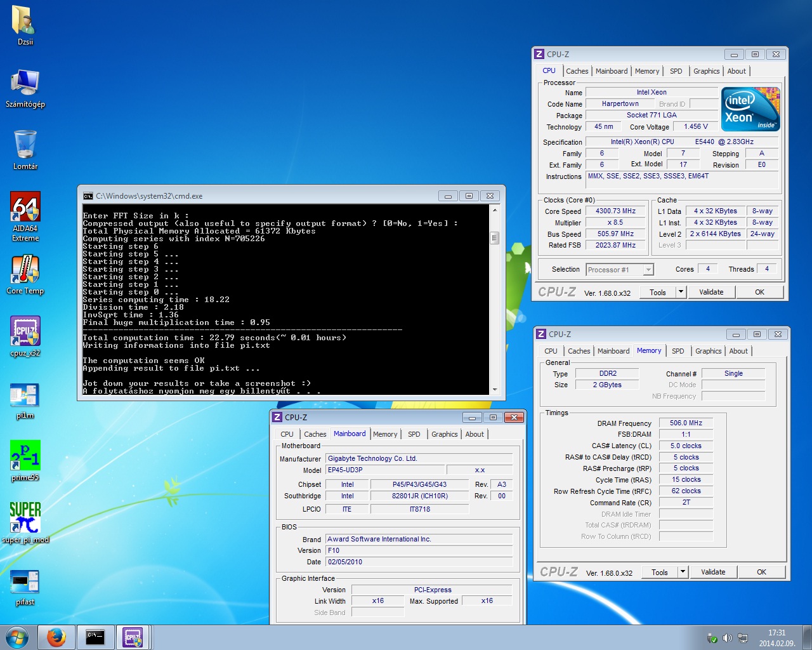The height and width of the screenshot is (650, 812).
Task: Open the Tools arrow in the CPU-Z CPU window
Action: point(681,292)
